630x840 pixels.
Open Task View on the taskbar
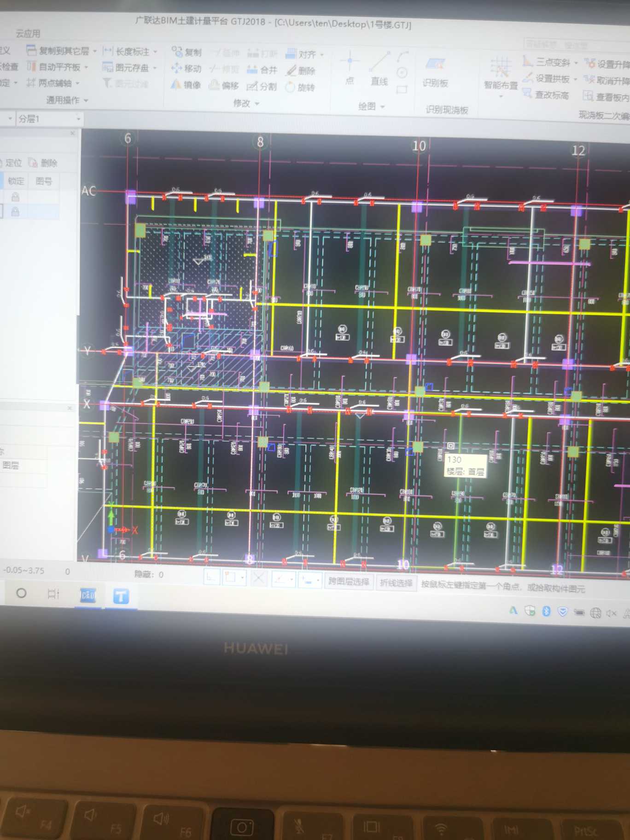tap(53, 594)
